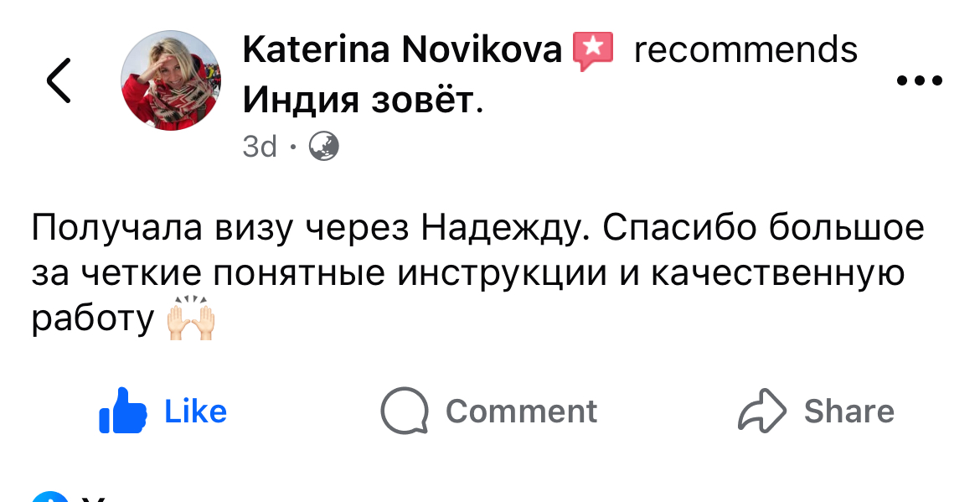Go back using the left chevron arrow

click(59, 81)
